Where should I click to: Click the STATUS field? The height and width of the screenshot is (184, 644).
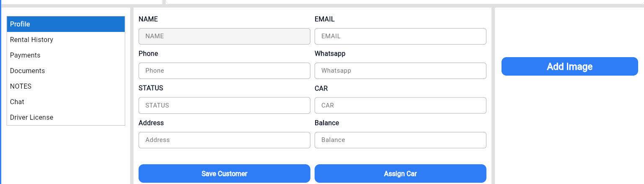coord(224,105)
